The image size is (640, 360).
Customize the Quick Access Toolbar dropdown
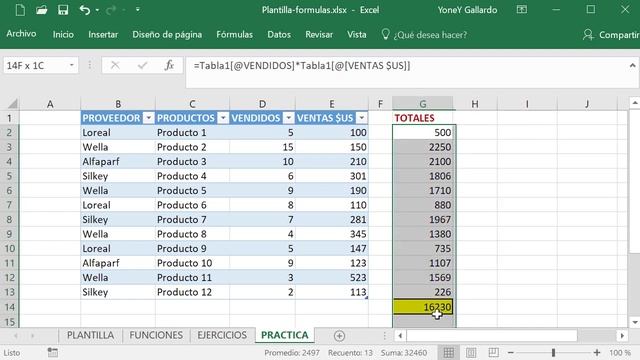click(x=138, y=9)
